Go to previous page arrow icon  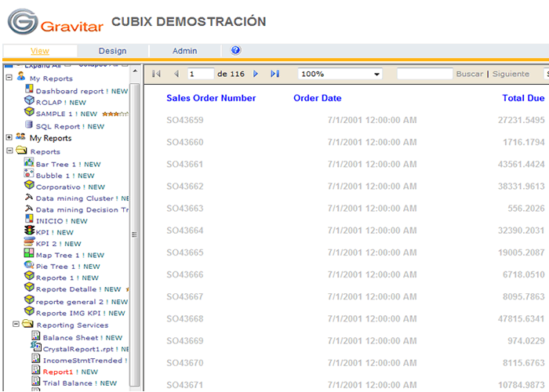[176, 74]
